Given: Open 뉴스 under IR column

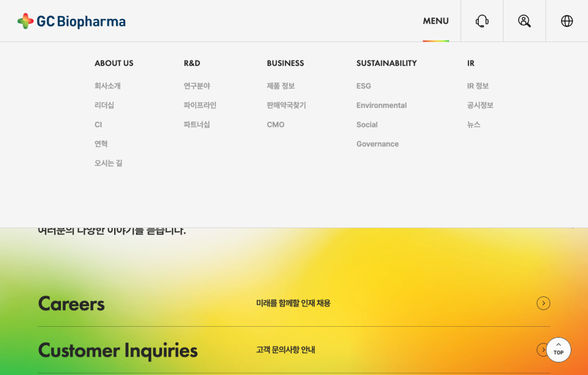Looking at the screenshot, I should click(474, 125).
